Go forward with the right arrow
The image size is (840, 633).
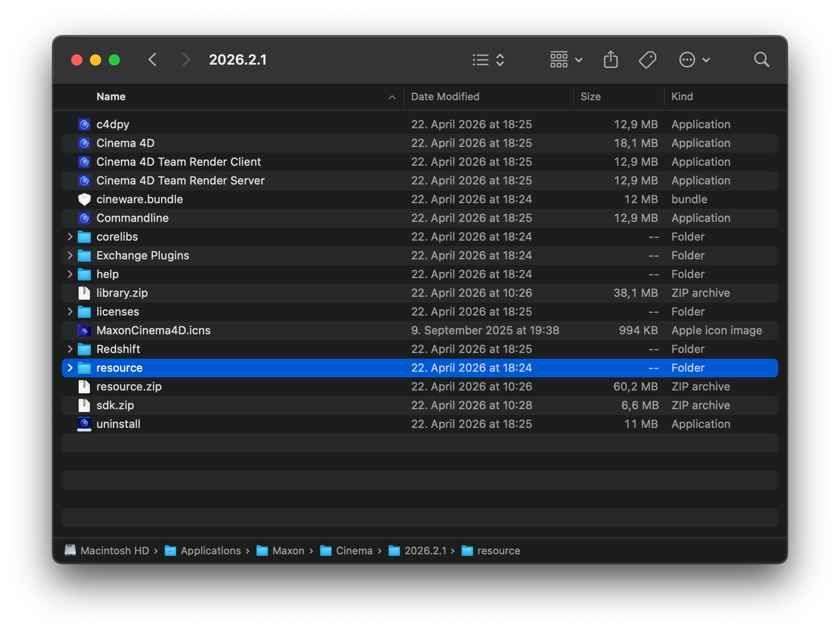[186, 59]
